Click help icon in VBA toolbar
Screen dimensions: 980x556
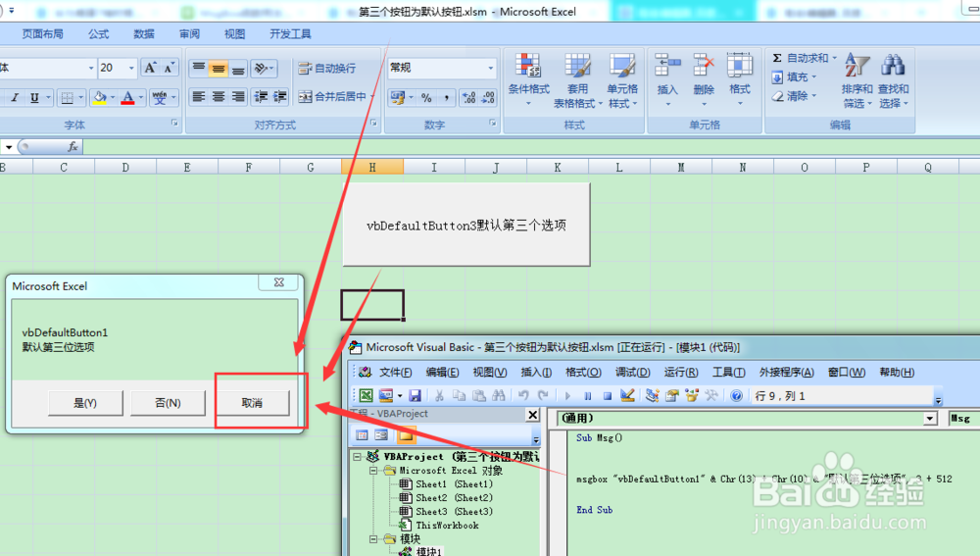click(736, 395)
